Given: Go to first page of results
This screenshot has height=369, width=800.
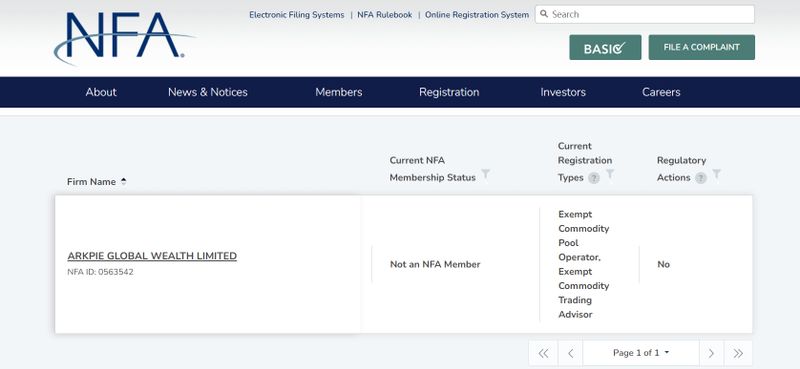Looking at the screenshot, I should (x=543, y=353).
